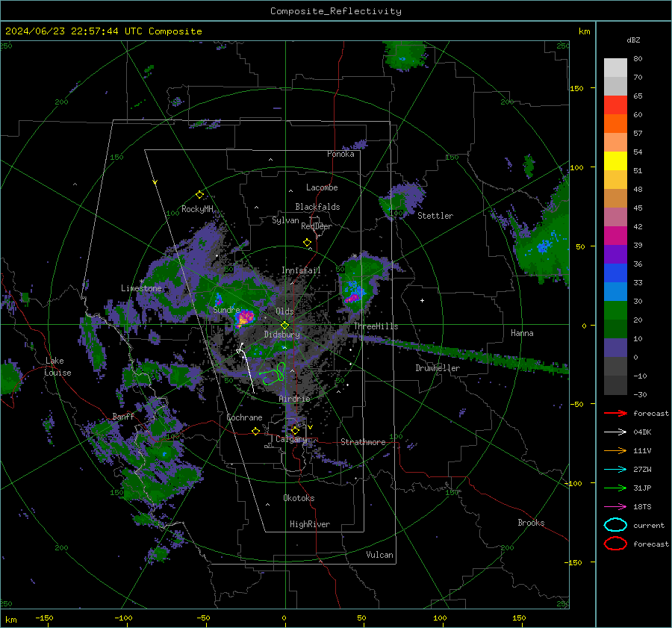
Task: Click the 80 value on dBZ scale
Action: 638,58
